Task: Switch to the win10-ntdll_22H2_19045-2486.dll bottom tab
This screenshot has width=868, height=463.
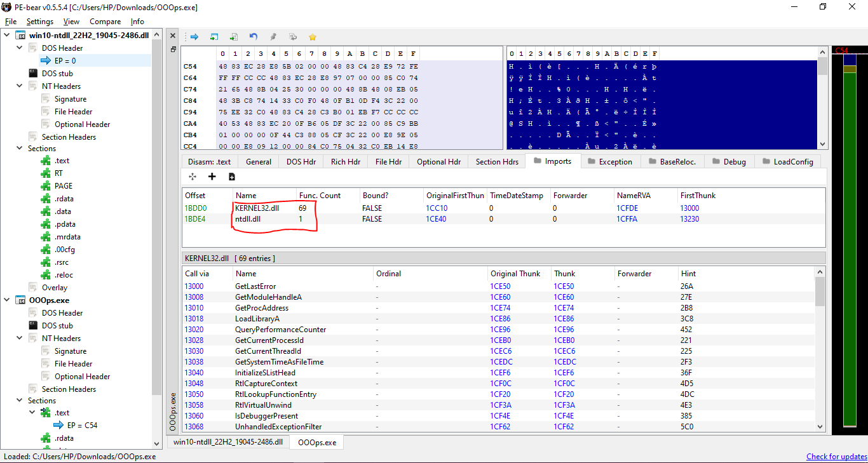Action: 227,441
